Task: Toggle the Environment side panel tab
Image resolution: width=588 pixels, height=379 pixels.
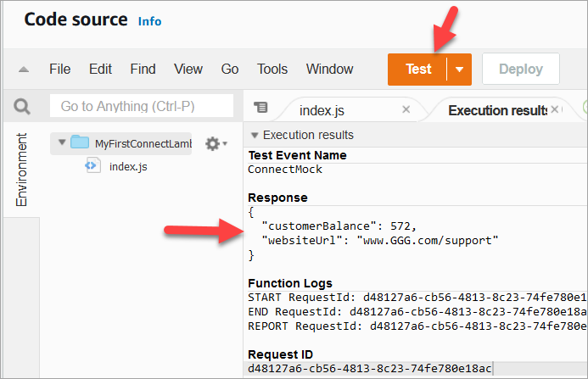Action: [22, 170]
